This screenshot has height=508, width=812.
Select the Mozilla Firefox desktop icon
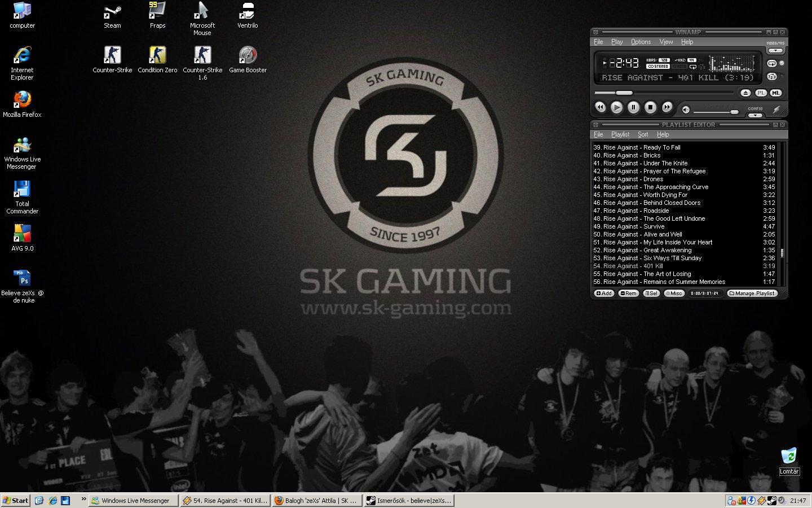[x=22, y=104]
